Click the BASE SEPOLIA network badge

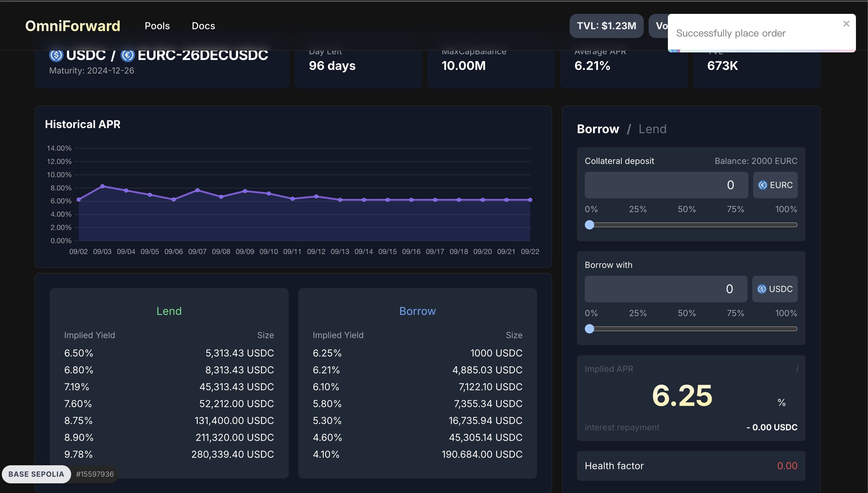coord(36,474)
